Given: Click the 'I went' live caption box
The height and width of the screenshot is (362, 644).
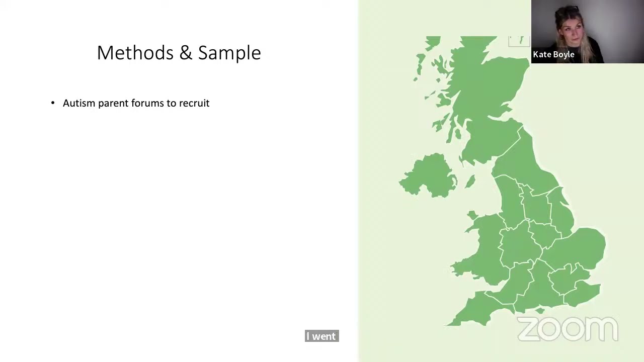Looking at the screenshot, I should point(322,336).
